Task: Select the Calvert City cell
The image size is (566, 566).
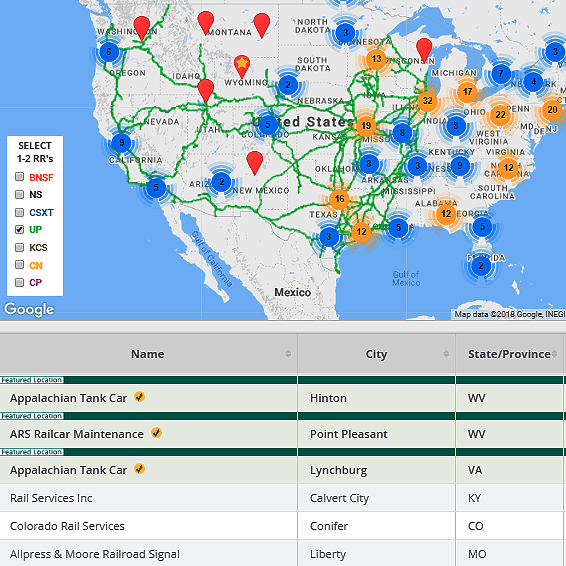Action: point(376,498)
